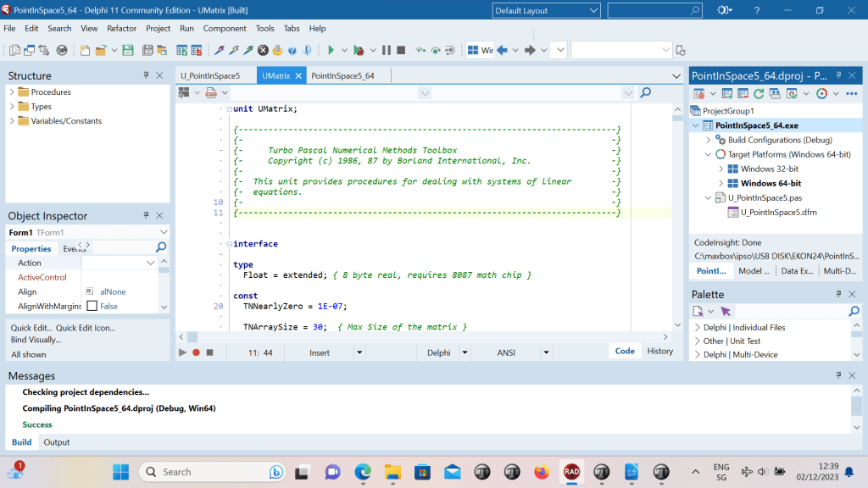The image size is (868, 488).
Task: Click the blue Back navigation arrow
Action: pyautogui.click(x=502, y=51)
